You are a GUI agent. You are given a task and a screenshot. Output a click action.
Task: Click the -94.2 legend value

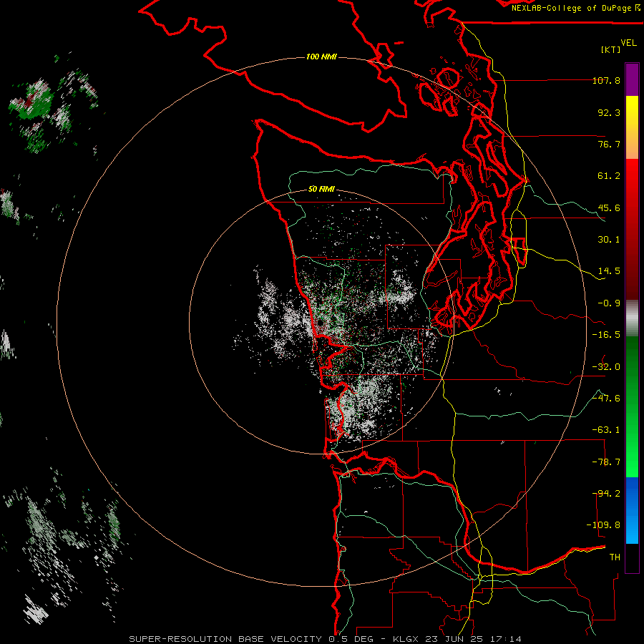click(x=606, y=494)
